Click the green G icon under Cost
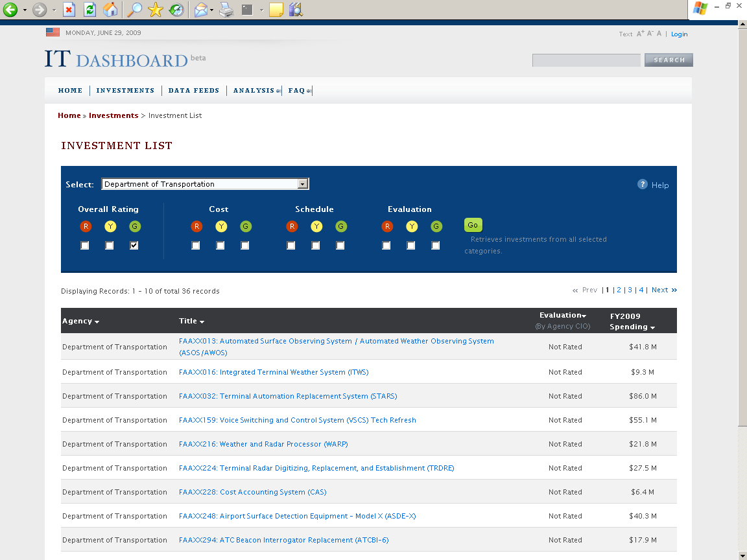Viewport: 747px width, 560px height. pos(245,226)
